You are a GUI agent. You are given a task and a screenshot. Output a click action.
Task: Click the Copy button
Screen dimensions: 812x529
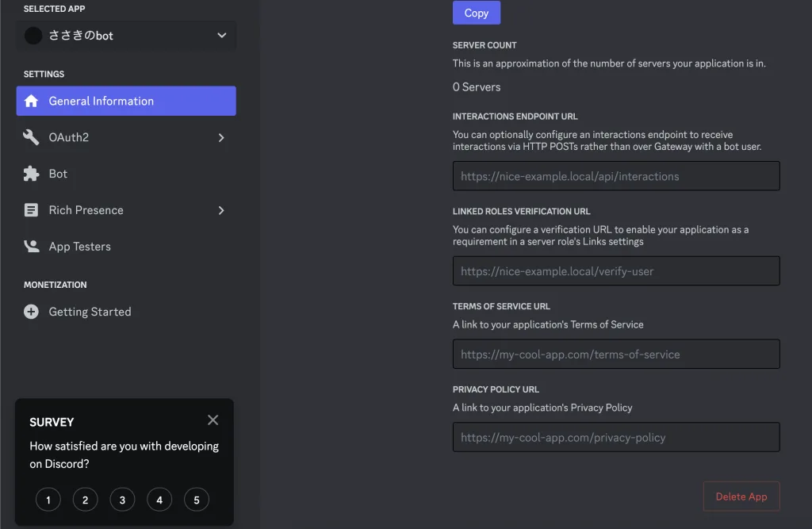coord(477,13)
